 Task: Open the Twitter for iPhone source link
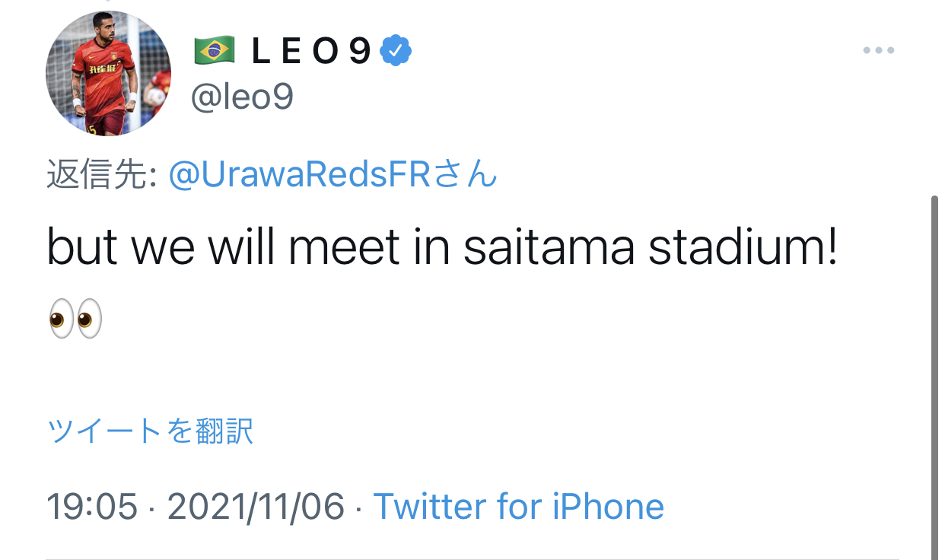[518, 506]
